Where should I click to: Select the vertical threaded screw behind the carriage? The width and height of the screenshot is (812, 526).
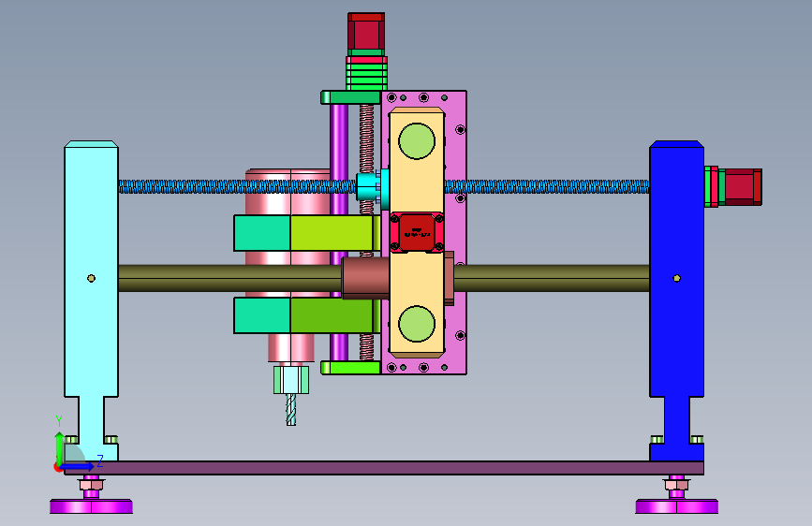(366, 138)
